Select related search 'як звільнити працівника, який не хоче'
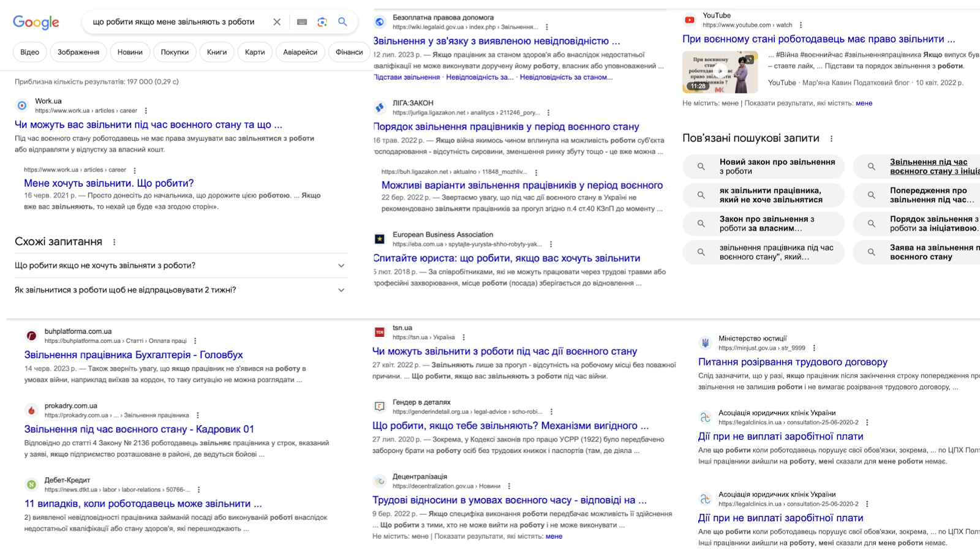 (764, 195)
